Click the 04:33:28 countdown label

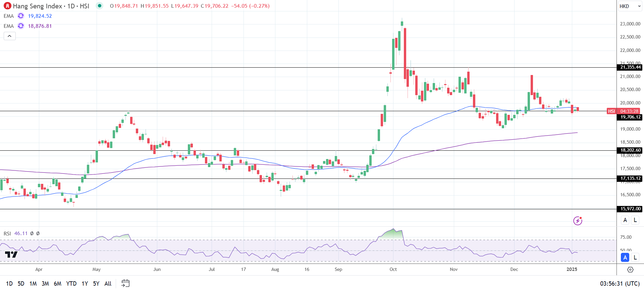(629, 111)
